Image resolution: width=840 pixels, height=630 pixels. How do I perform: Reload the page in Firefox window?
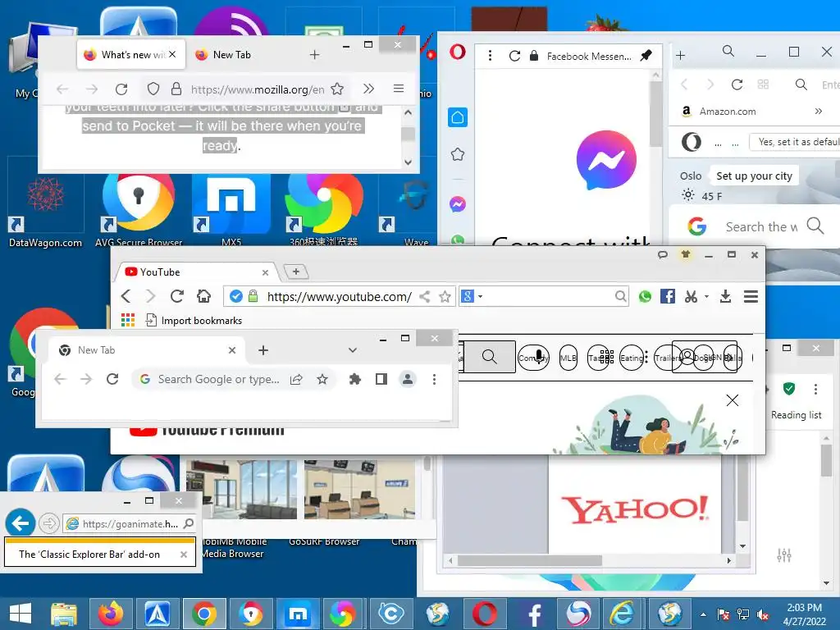(x=121, y=89)
